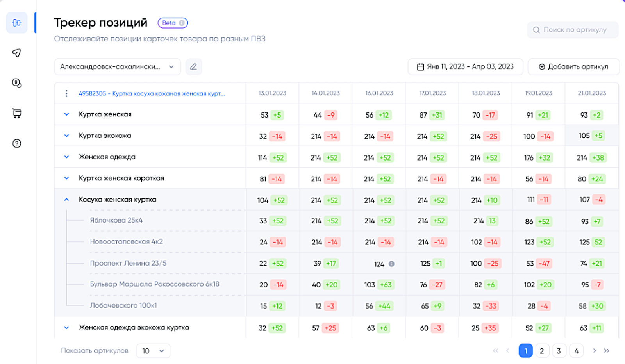The image size is (625, 364).
Task: Click the help question mark icon
Action: click(16, 143)
